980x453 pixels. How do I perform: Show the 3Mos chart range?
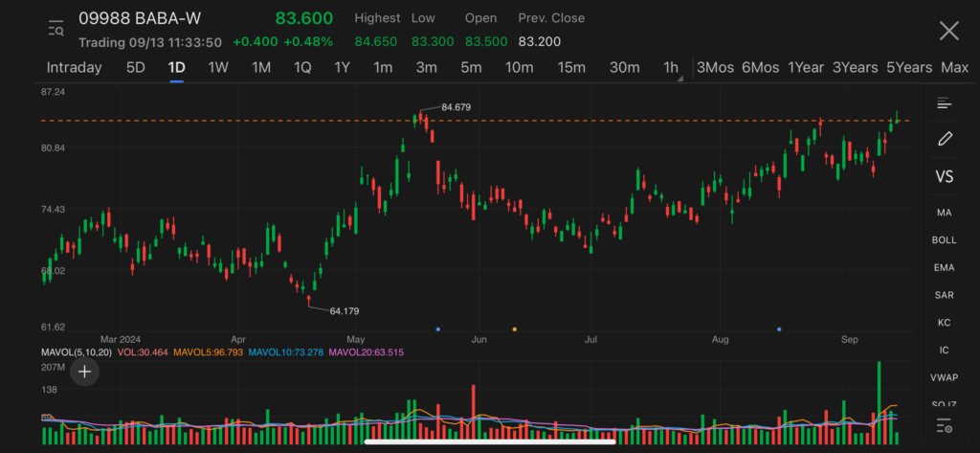pos(715,68)
